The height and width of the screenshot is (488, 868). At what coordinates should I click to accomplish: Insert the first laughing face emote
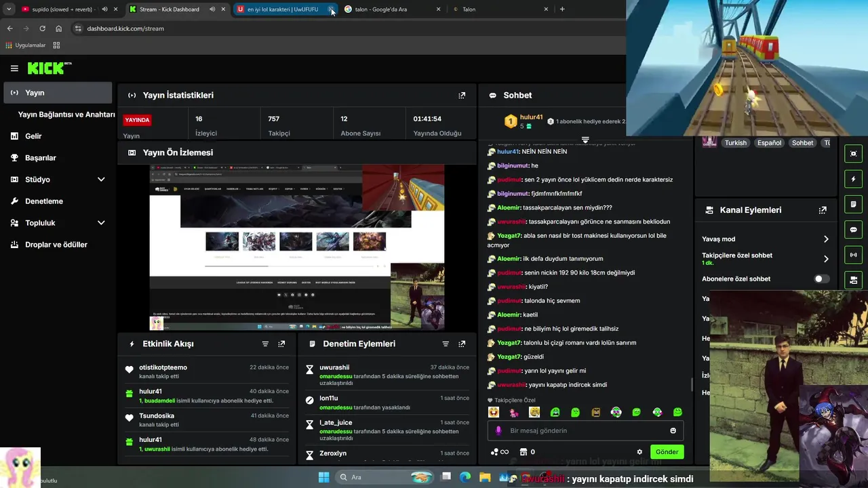pos(494,411)
